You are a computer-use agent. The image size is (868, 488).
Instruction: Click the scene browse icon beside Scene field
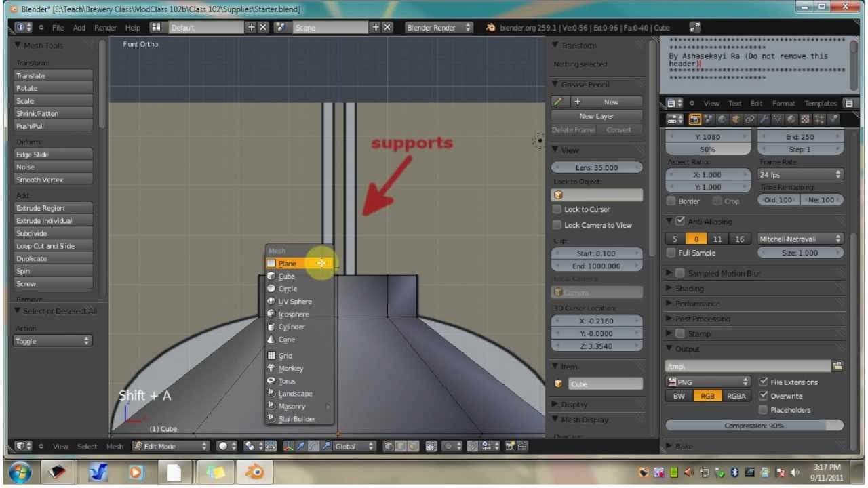tap(281, 28)
